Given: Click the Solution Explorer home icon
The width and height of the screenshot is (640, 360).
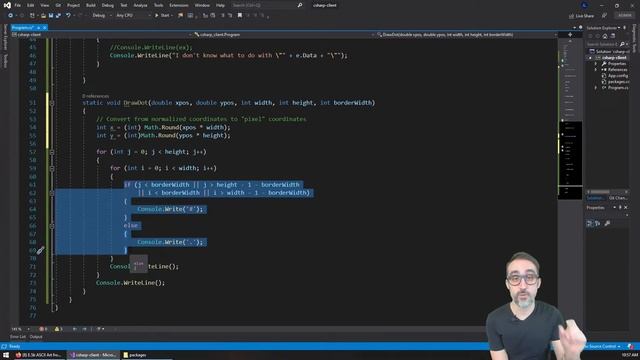Looking at the screenshot, I should point(604,36).
